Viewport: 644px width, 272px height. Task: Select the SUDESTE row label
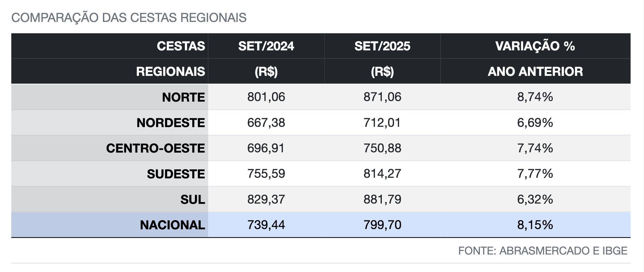[x=176, y=174]
